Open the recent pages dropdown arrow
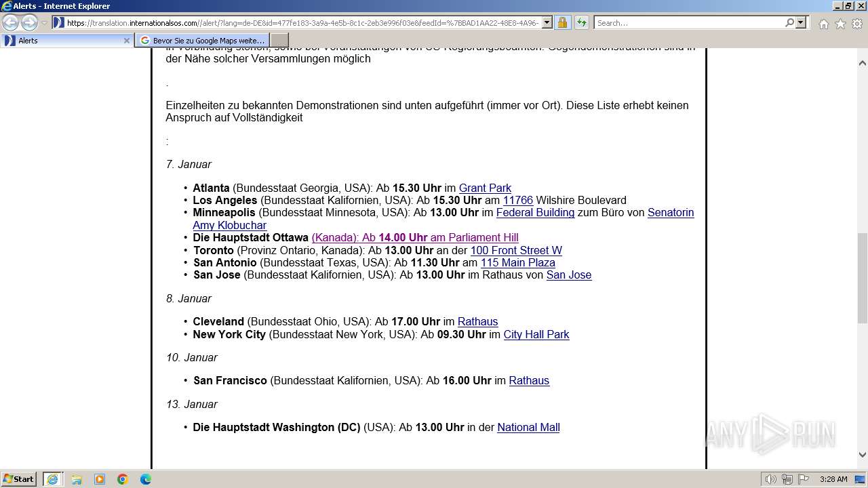868x488 pixels. (44, 23)
